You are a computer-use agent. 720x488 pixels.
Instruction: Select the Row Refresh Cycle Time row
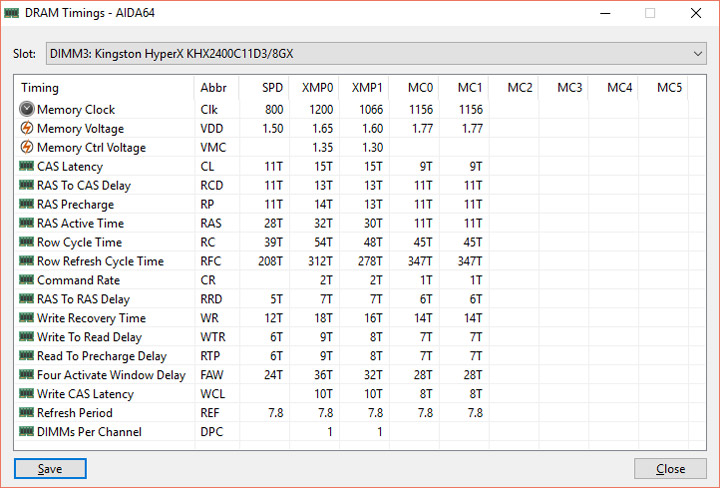point(100,261)
